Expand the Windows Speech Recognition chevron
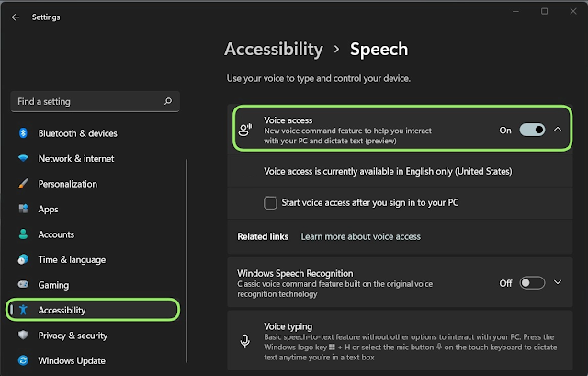Screen dimensions: 588x376 (558, 283)
